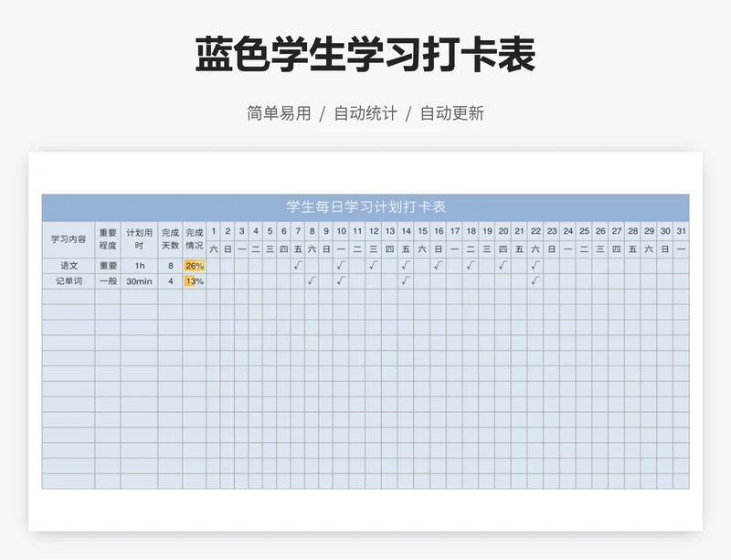Select the 1h planned time cell
The width and height of the screenshot is (731, 560).
(140, 266)
